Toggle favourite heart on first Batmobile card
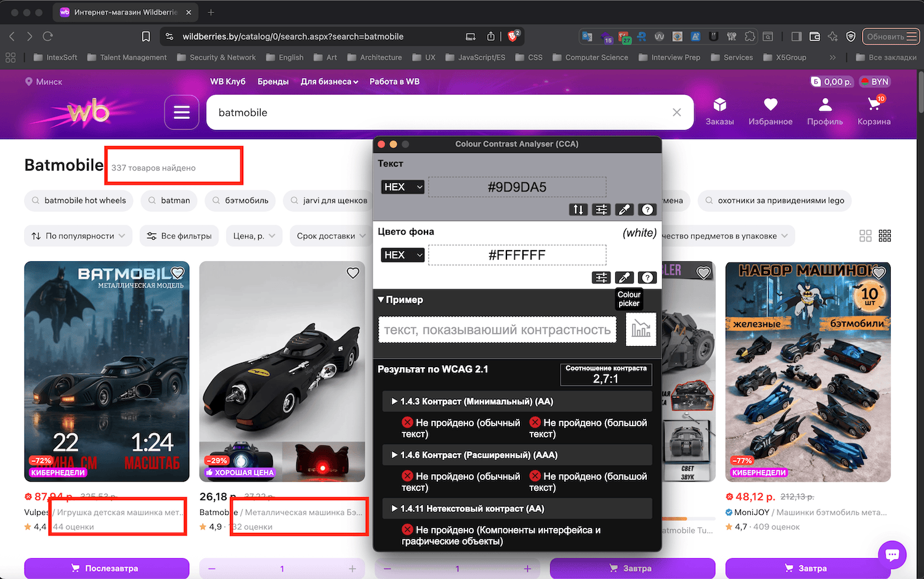Image resolution: width=924 pixels, height=579 pixels. pos(177,272)
